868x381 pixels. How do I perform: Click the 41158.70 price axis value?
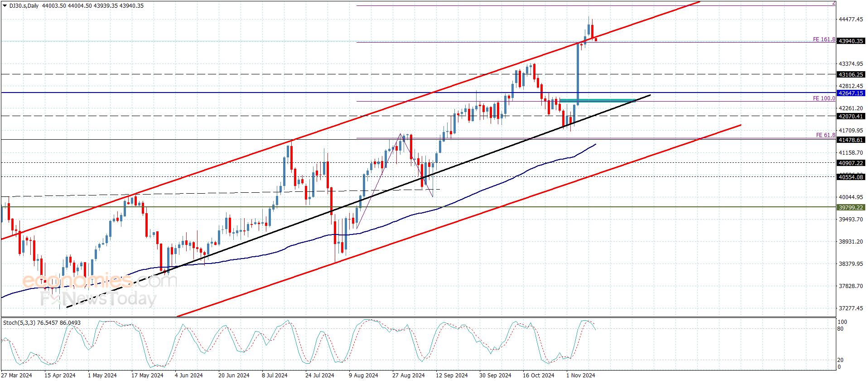tap(851, 153)
